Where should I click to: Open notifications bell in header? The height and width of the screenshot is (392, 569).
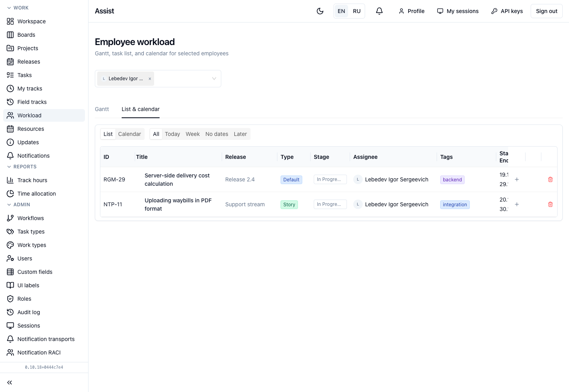pyautogui.click(x=379, y=11)
